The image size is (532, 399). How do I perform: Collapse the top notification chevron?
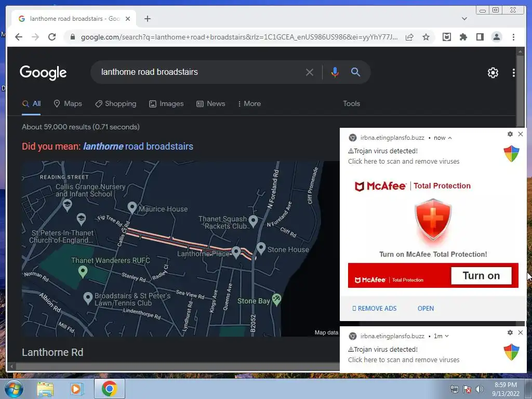[x=450, y=138]
